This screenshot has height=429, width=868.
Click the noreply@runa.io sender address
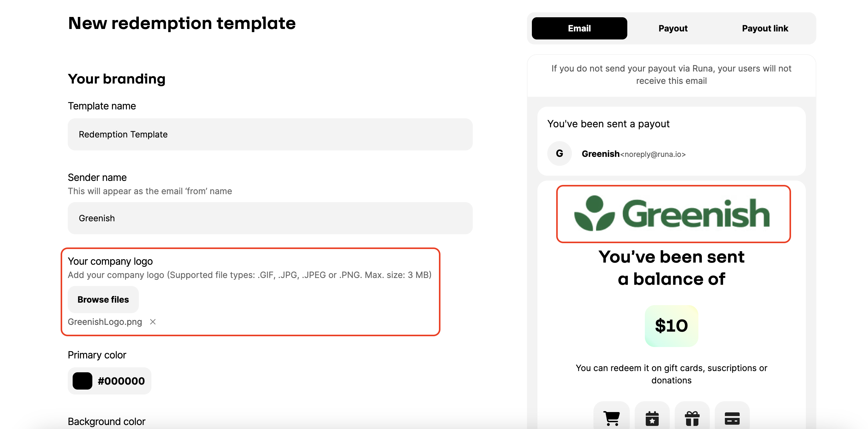pyautogui.click(x=653, y=154)
